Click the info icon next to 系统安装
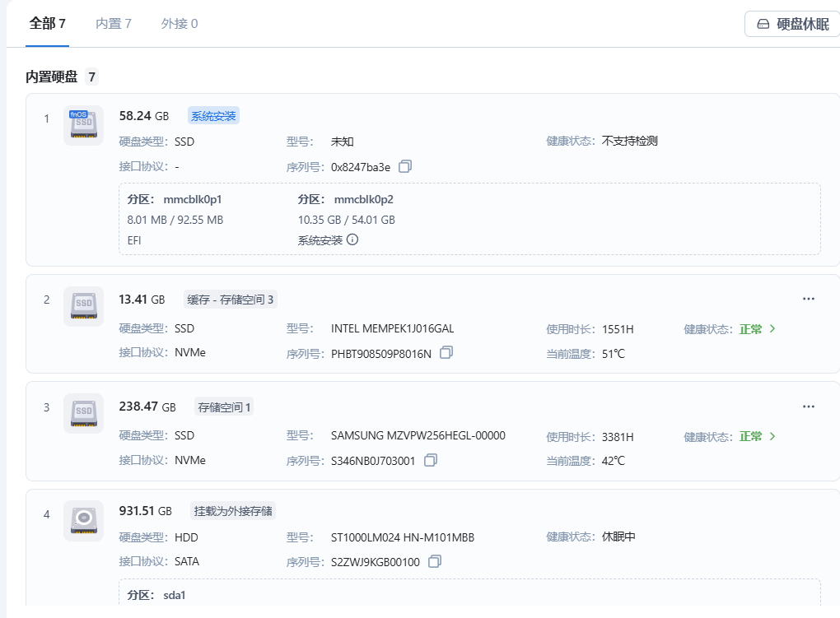The width and height of the screenshot is (840, 618). click(352, 239)
